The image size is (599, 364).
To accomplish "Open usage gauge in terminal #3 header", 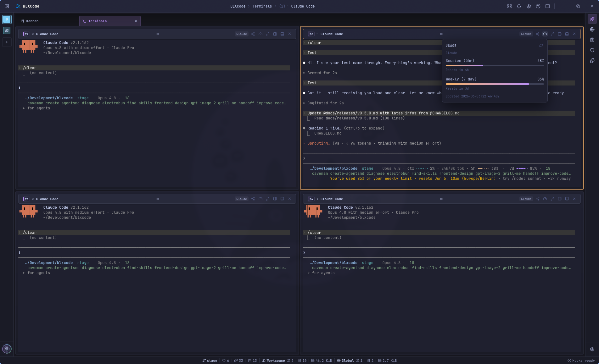I will (x=260, y=199).
